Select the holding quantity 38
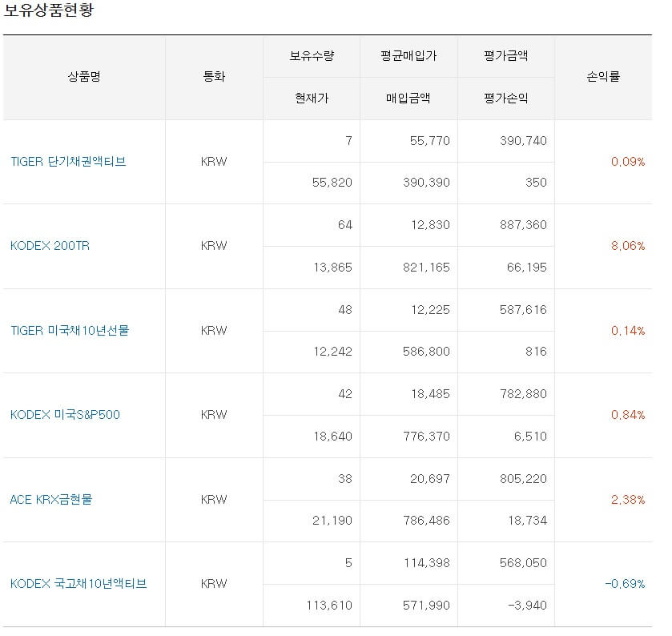The image size is (672, 636). coord(345,478)
